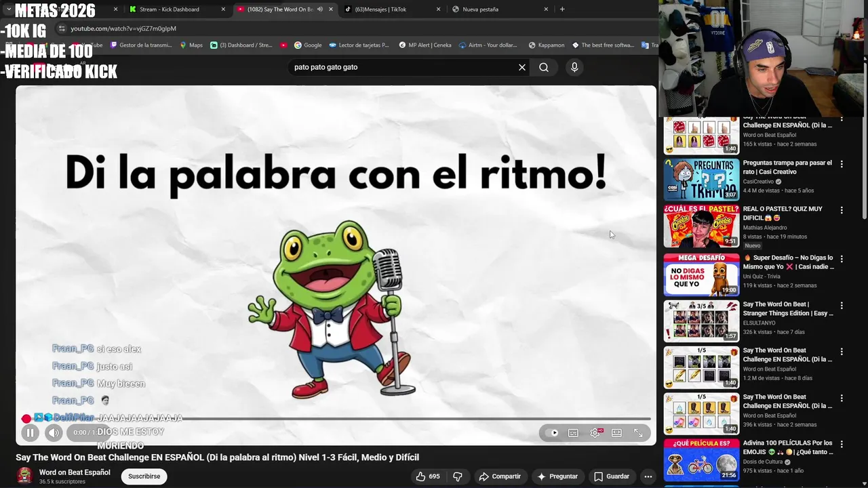The height and width of the screenshot is (488, 868).
Task: Open the Lector de tarjetas bookmark
Action: (x=359, y=45)
